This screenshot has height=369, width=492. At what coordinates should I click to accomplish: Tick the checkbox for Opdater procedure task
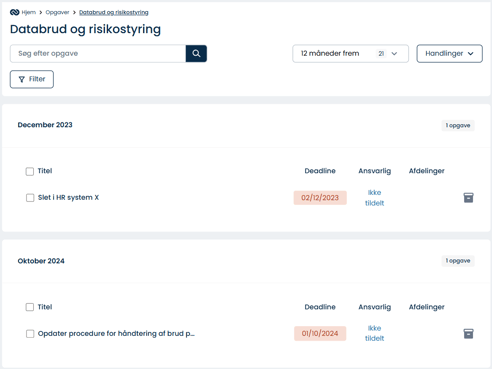(30, 334)
